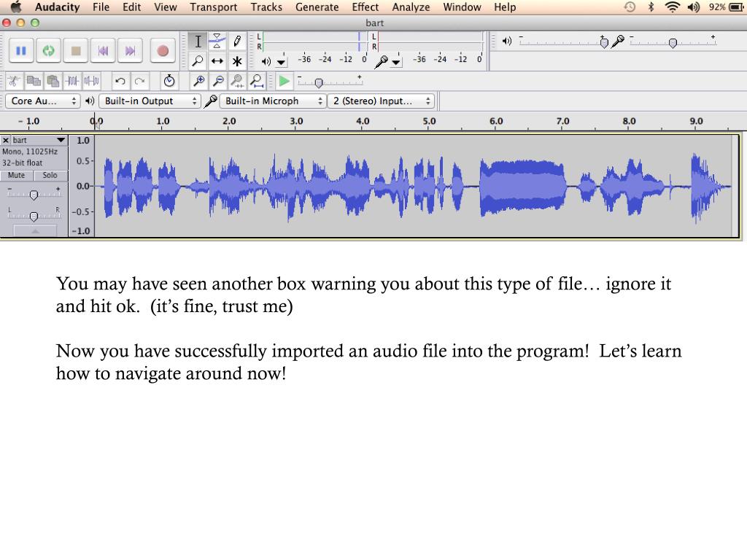This screenshot has height=560, width=747.
Task: Click the Trim Audio icon
Action: click(x=72, y=81)
